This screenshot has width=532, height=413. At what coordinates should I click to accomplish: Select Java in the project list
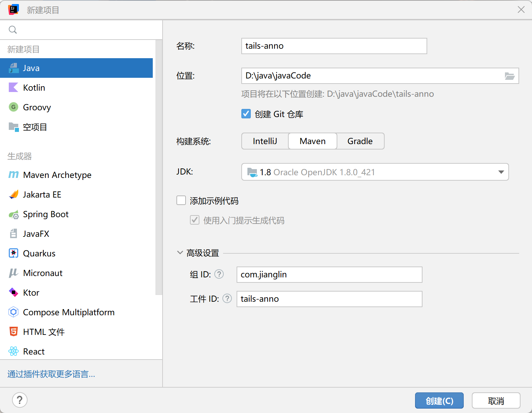tap(76, 68)
